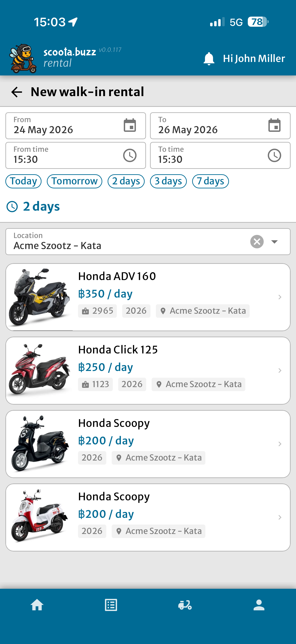Image resolution: width=296 pixels, height=644 pixels.
Task: Open the profile tab in bottom navigation
Action: [259, 605]
